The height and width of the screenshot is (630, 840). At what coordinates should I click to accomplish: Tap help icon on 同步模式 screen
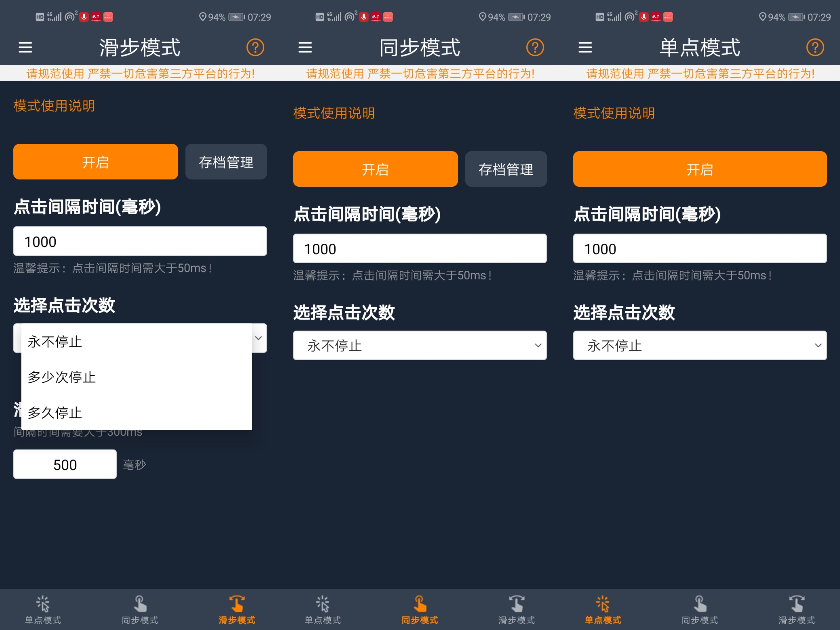[x=535, y=47]
